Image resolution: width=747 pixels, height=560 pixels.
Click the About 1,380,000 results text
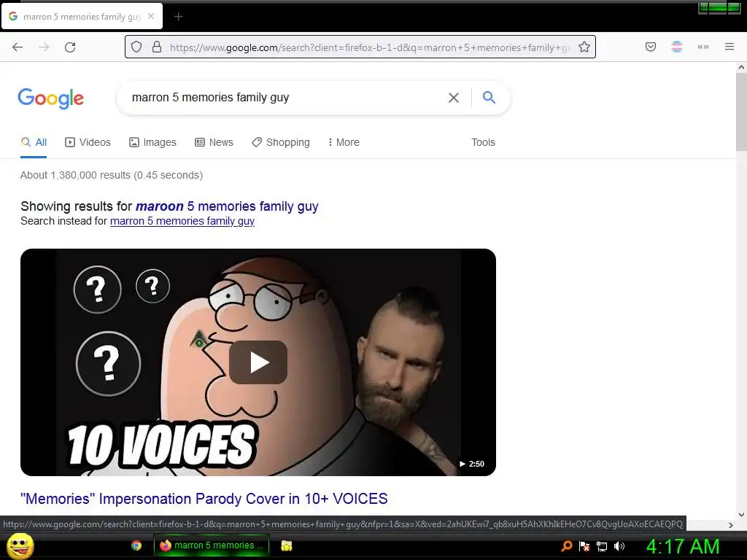point(112,175)
